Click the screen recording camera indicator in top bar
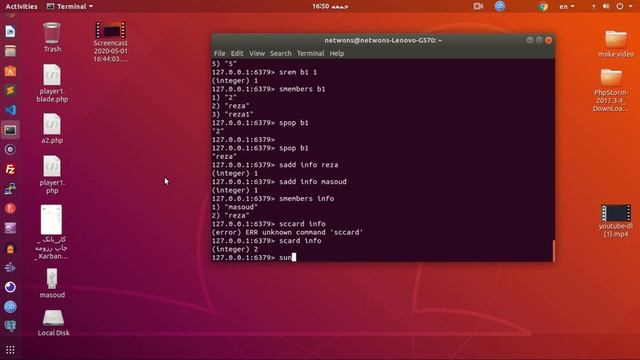640x360 pixels. (478, 6)
